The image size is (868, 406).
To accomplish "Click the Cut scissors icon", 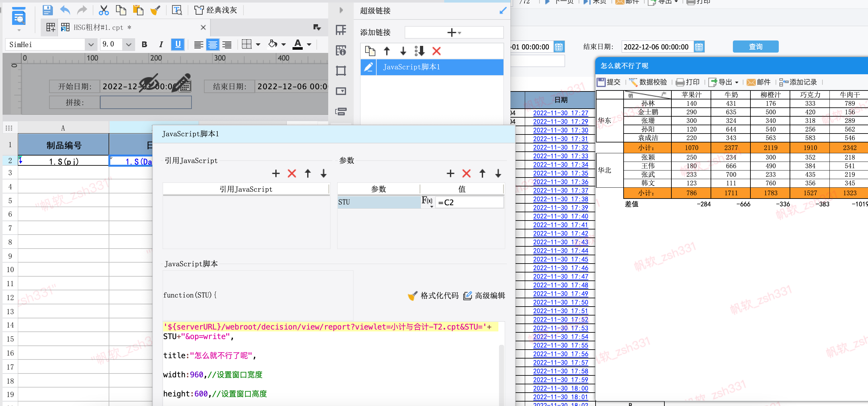I will [x=104, y=10].
